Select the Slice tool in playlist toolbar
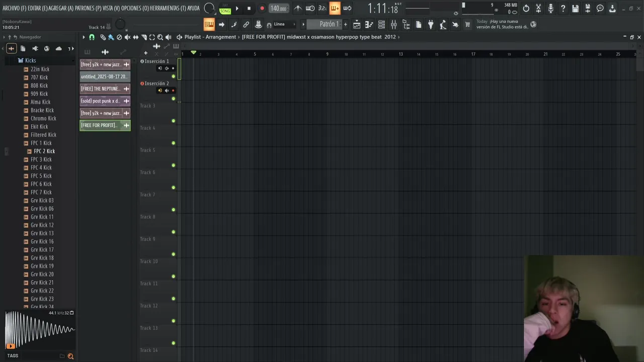 (x=144, y=37)
